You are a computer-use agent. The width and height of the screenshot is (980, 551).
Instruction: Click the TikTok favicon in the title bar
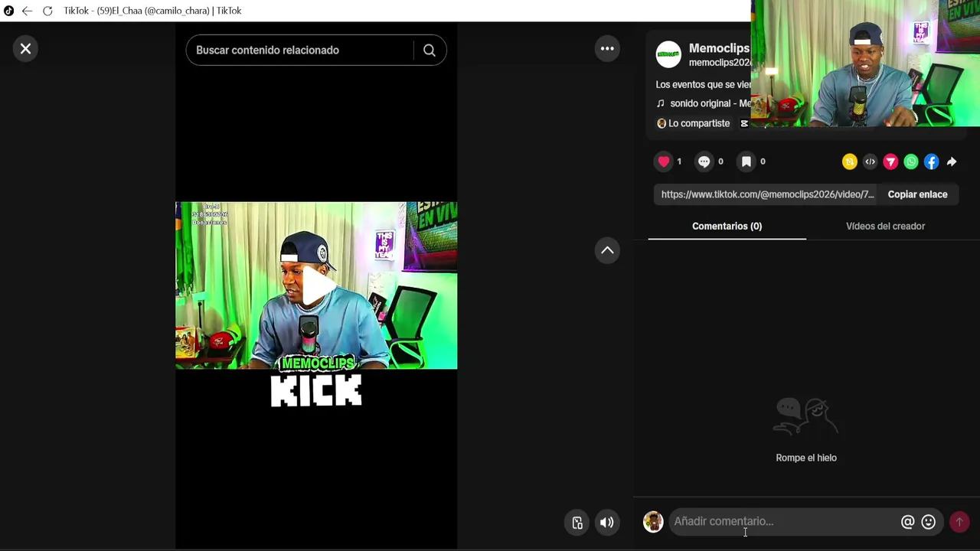(x=8, y=11)
